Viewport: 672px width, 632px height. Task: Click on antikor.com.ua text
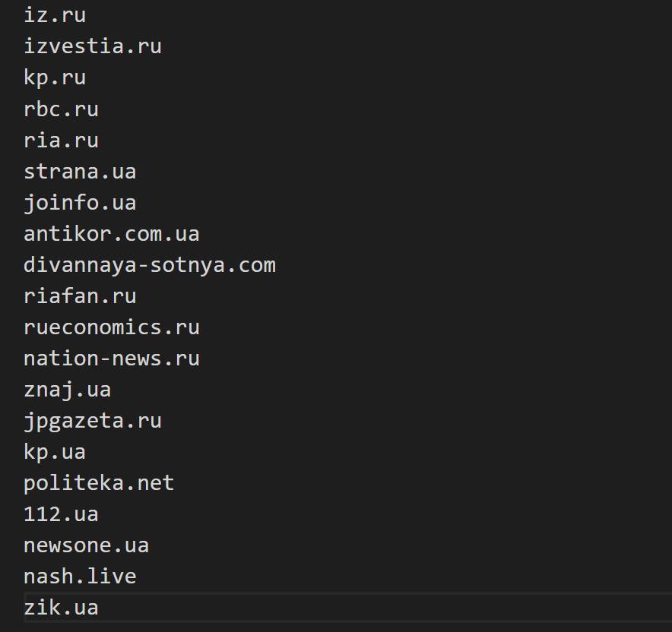pyautogui.click(x=111, y=234)
